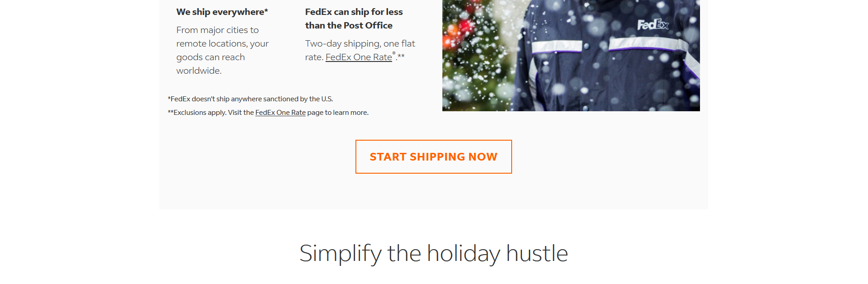Open FedEx One Rate link in Exclusions footnote
The width and height of the screenshot is (868, 284).
[x=280, y=113]
